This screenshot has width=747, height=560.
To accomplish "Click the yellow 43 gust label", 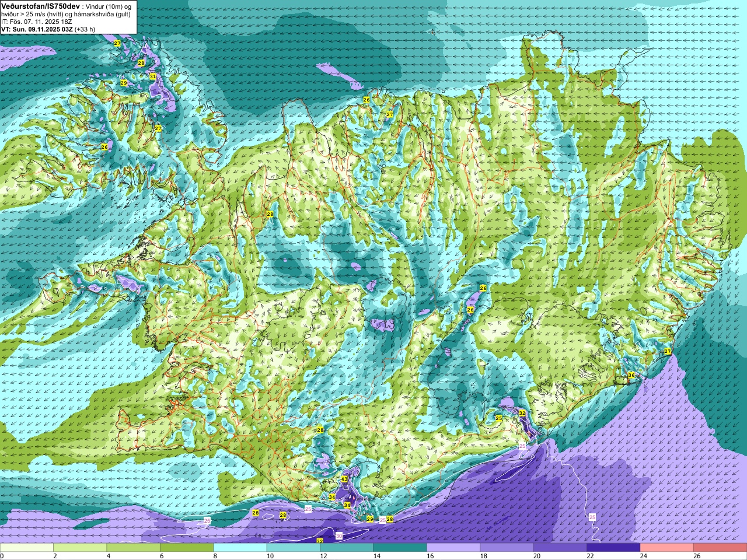I will click(344, 480).
